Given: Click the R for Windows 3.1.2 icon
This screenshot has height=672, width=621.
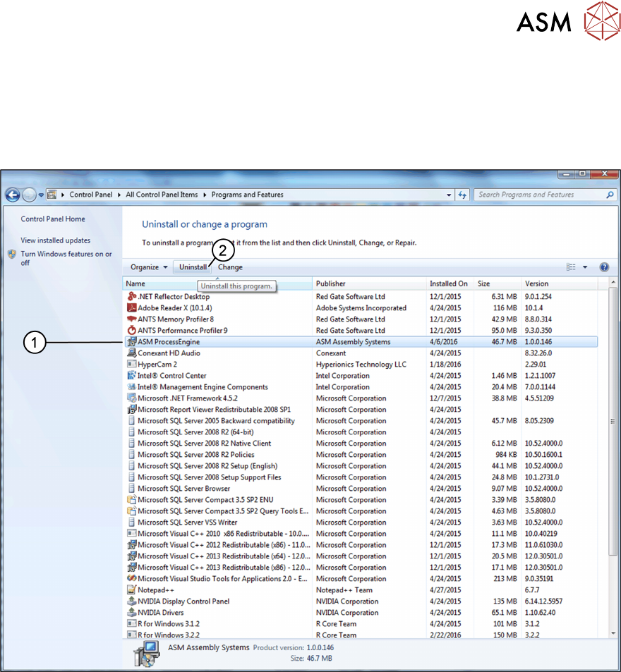Looking at the screenshot, I should 132,623.
